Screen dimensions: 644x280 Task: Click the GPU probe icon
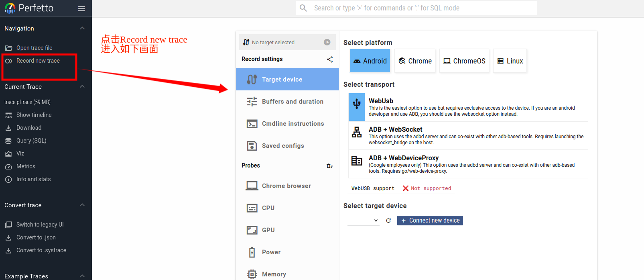(x=252, y=230)
